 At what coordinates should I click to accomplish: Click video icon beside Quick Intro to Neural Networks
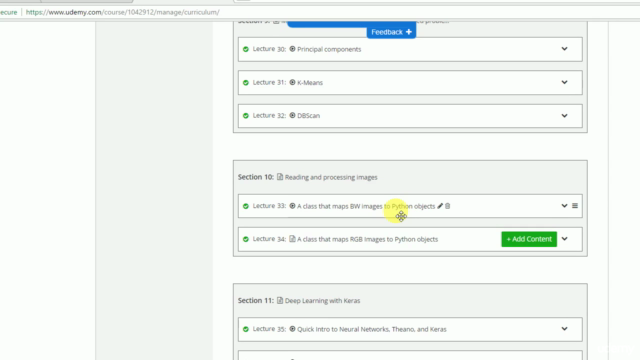[x=292, y=329]
